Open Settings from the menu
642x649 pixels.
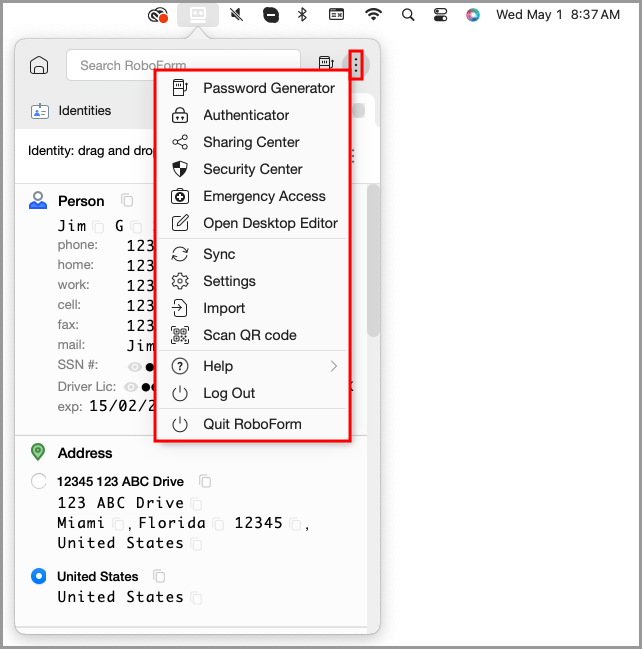coord(252,281)
